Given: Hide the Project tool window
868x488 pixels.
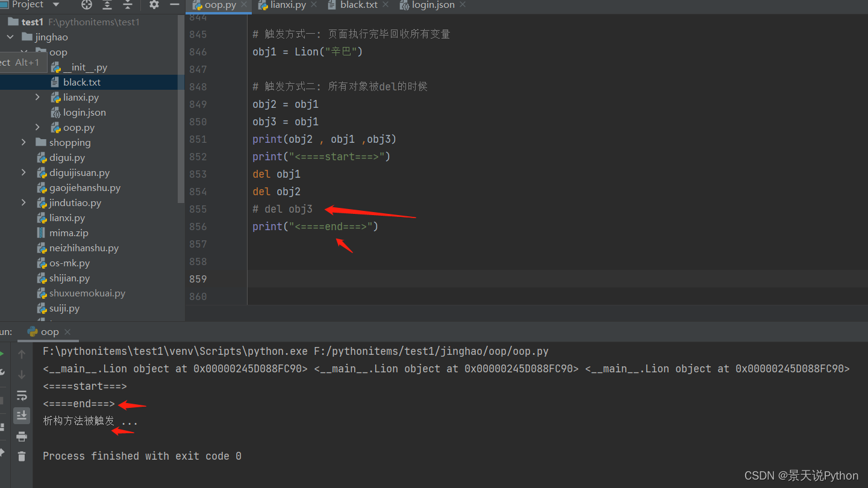Looking at the screenshot, I should coord(175,5).
